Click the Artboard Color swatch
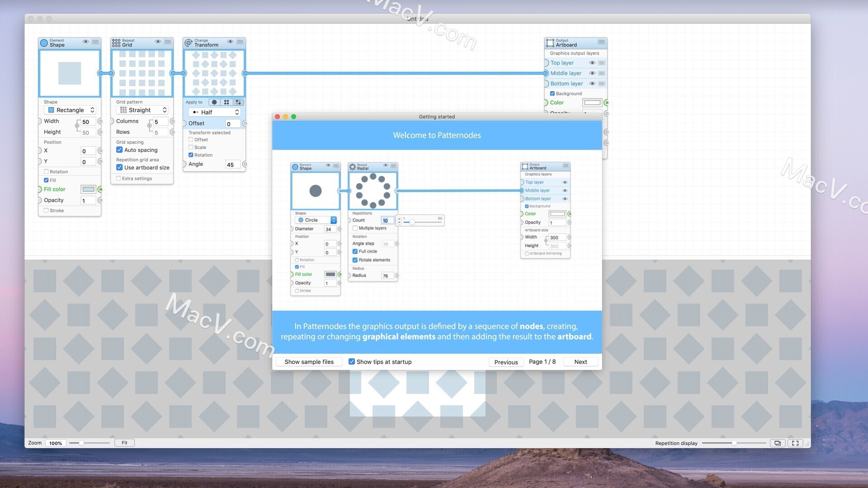868x488 pixels. coord(592,103)
